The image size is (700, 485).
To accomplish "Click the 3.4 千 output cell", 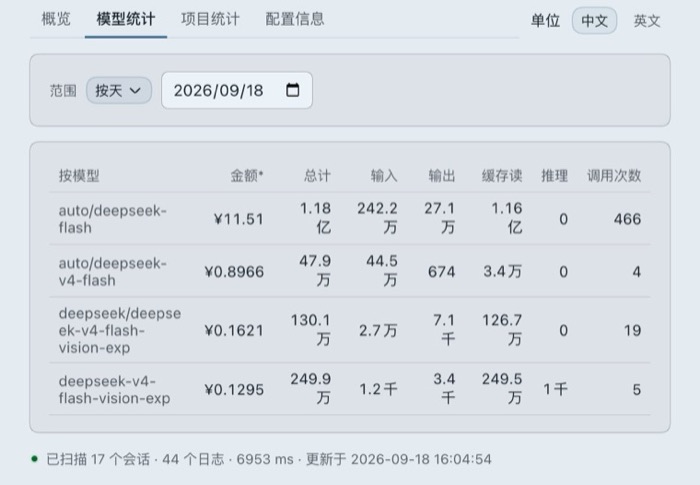I will pos(444,389).
